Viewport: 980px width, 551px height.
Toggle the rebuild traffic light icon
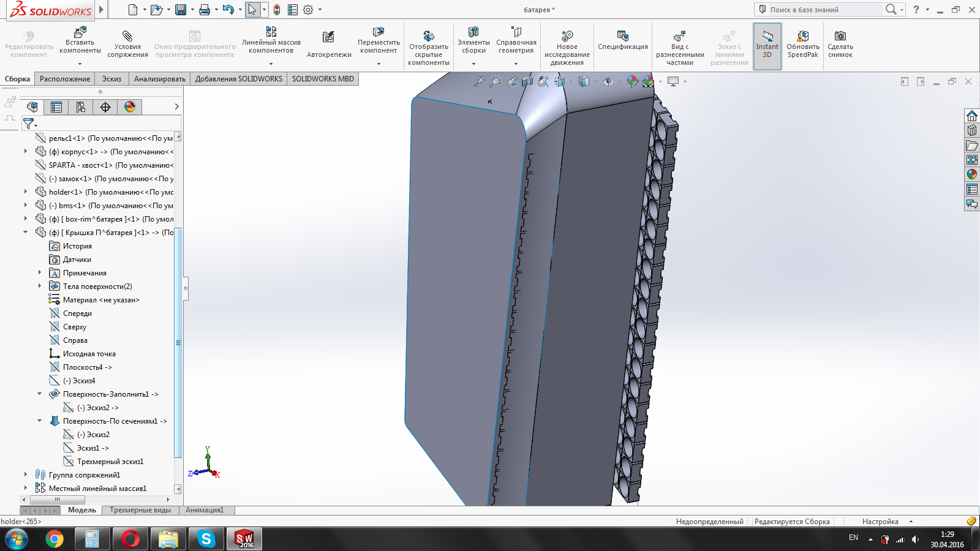277,10
